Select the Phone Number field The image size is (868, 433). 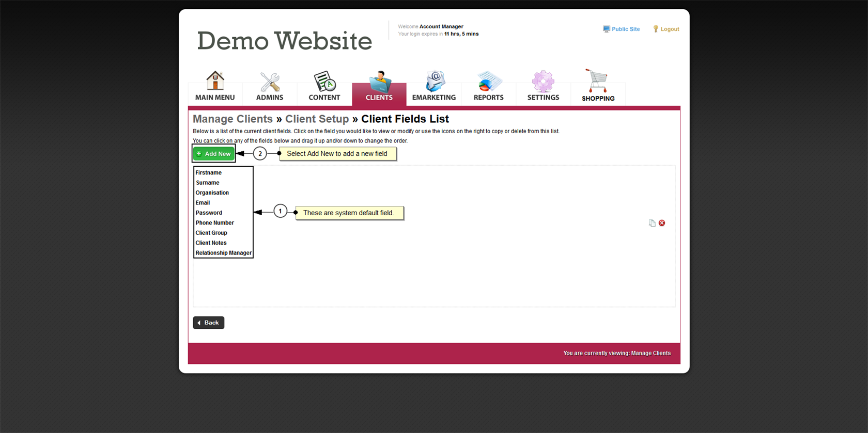214,223
